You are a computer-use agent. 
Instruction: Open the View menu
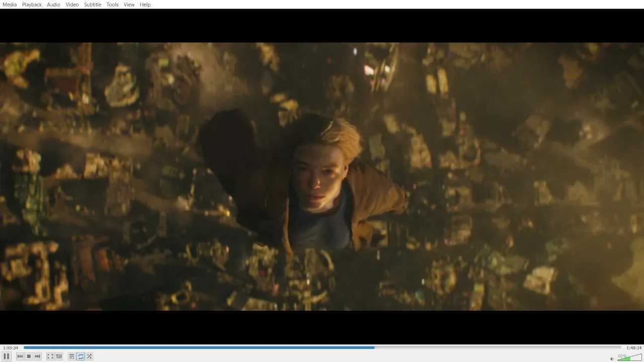[x=129, y=5]
